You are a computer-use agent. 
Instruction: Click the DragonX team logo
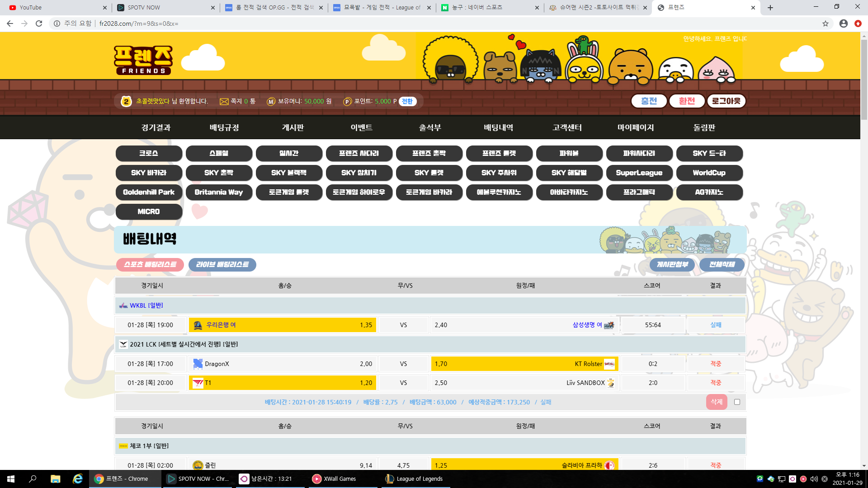[198, 364]
